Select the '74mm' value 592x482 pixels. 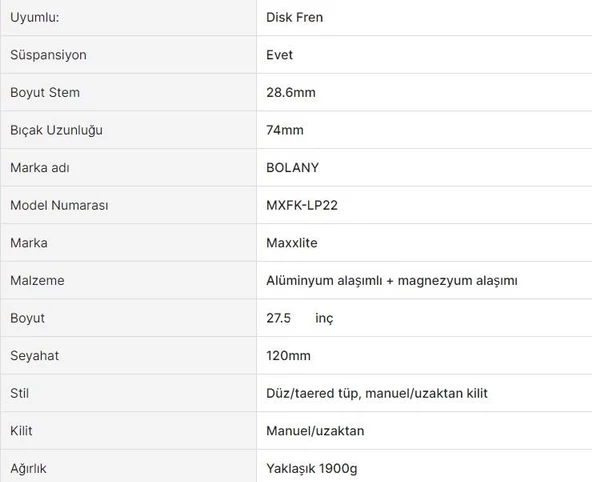tap(285, 130)
